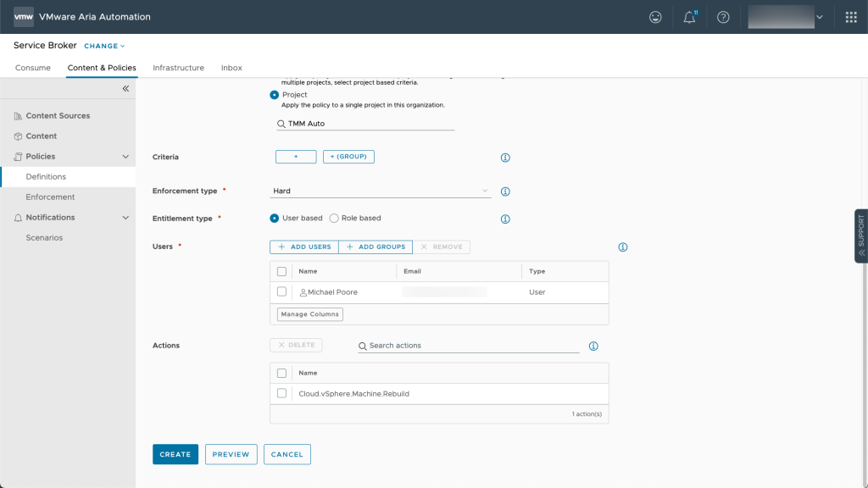The image size is (868, 488).
Task: Open the help question mark icon
Action: pos(723,17)
